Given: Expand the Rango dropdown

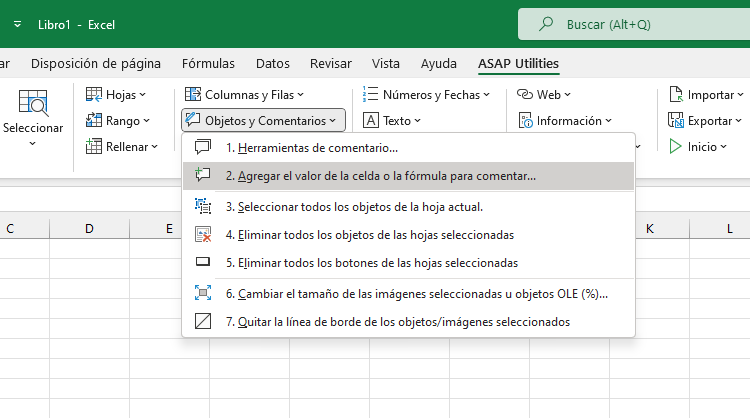Looking at the screenshot, I should click(146, 121).
